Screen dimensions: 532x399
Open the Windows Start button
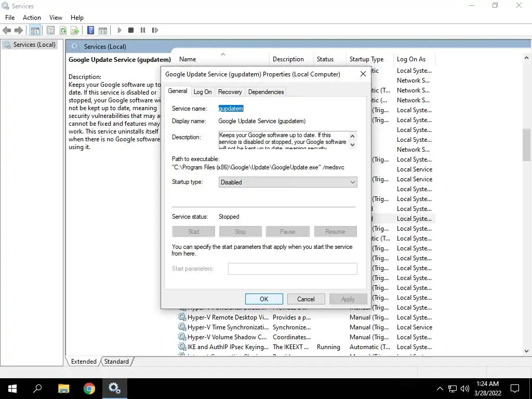[12, 389]
